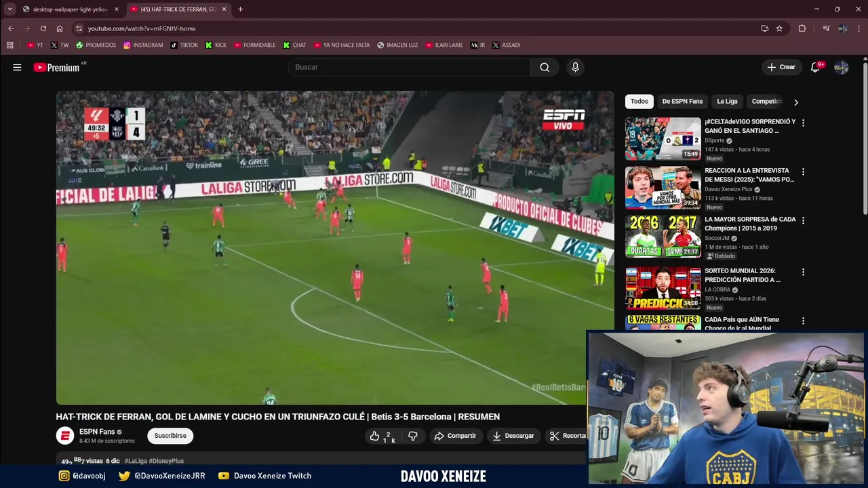The height and width of the screenshot is (488, 868).
Task: Open the IMAGEN LUZ bookmark
Action: (x=397, y=45)
